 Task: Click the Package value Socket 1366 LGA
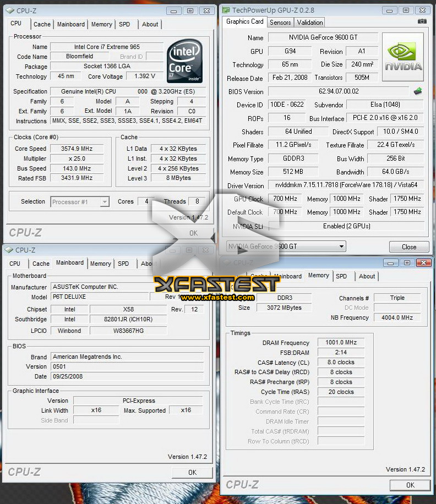[107, 66]
